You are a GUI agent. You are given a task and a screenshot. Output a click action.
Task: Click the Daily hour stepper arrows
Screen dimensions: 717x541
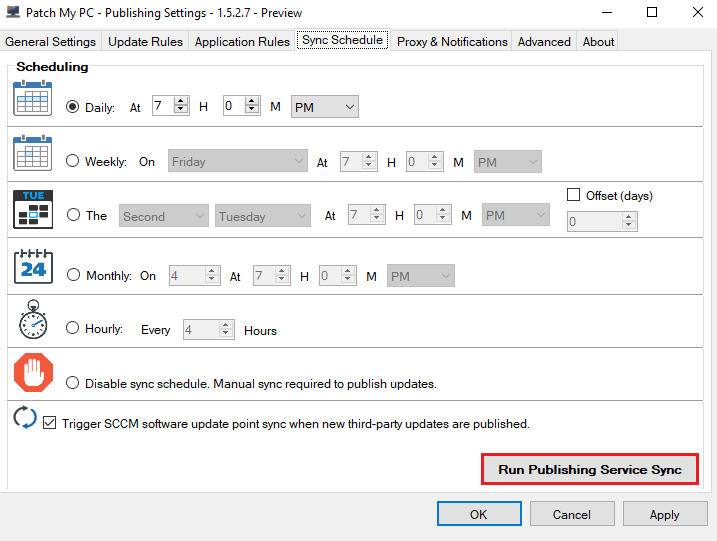point(181,106)
